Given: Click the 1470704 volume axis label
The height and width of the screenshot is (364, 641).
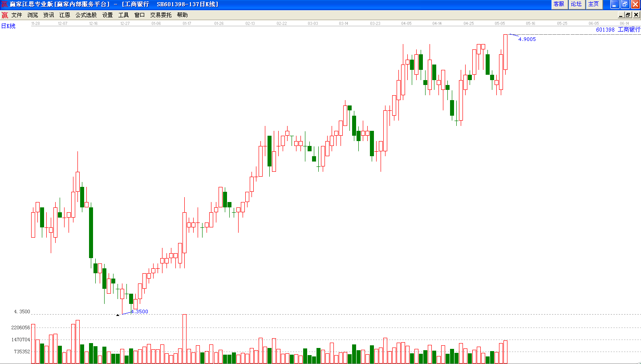Looking at the screenshot, I should click(x=21, y=340).
